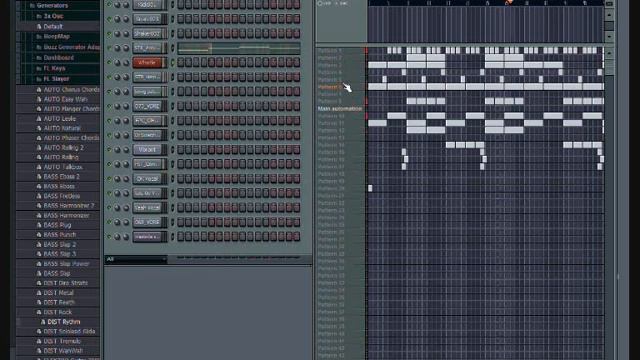Image resolution: width=640 pixels, height=360 pixels.
Task: Mute the 068_VOICE channel via green LED
Action: click(x=109, y=222)
